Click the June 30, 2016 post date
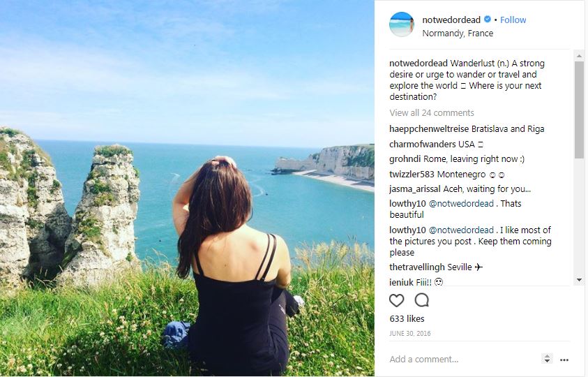Image resolution: width=588 pixels, height=377 pixels. pos(410,334)
